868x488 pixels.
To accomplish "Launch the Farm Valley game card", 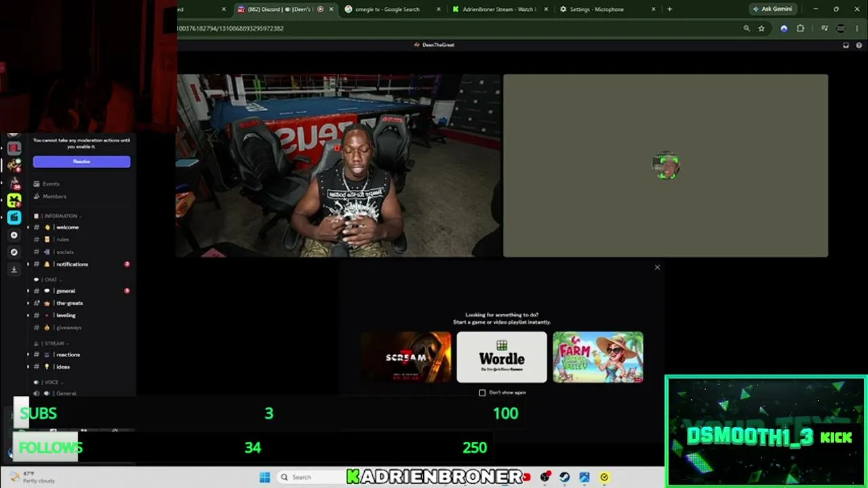I will [598, 357].
